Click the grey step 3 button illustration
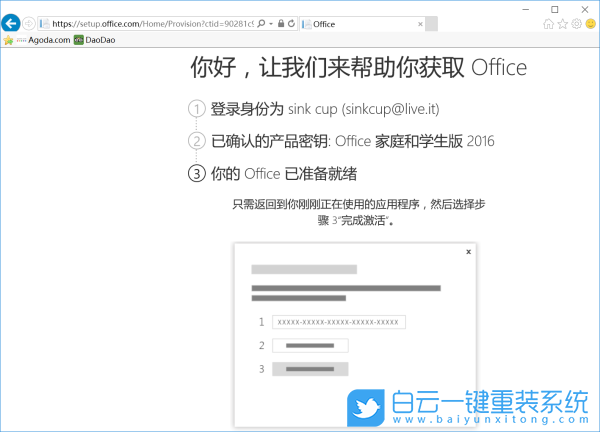The width and height of the screenshot is (600, 432). point(310,369)
